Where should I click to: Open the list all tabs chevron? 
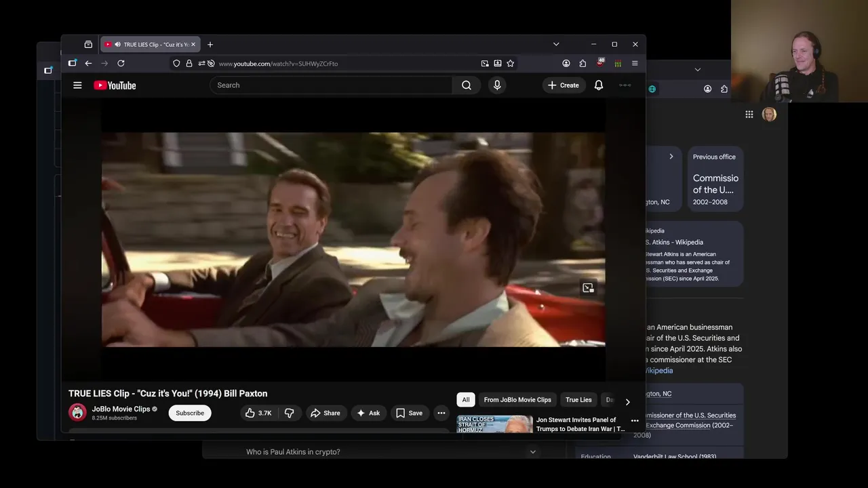click(x=556, y=44)
